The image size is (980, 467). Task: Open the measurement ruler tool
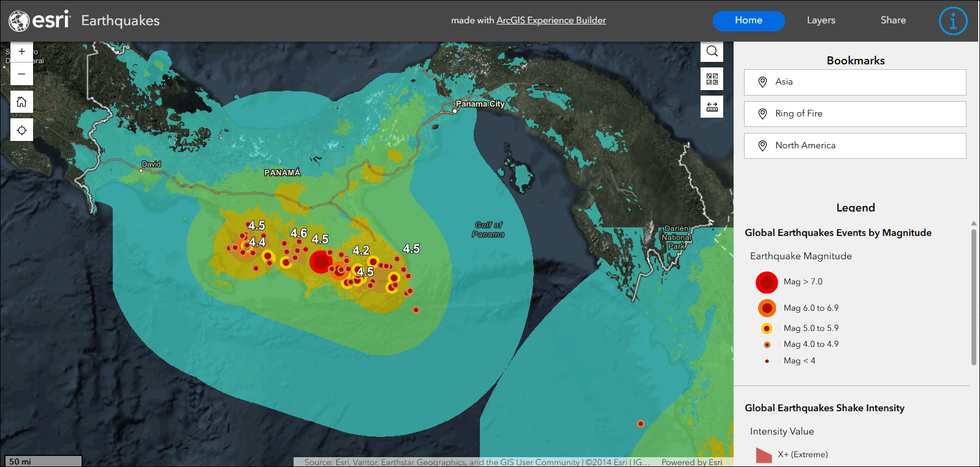712,107
